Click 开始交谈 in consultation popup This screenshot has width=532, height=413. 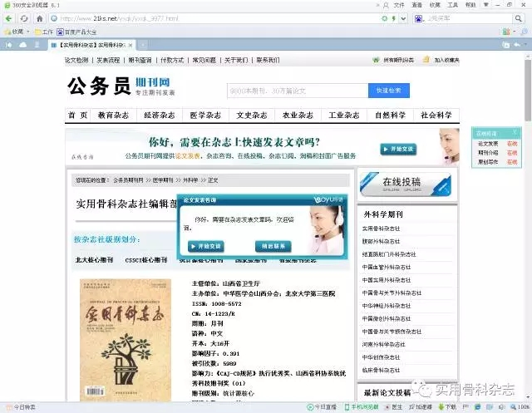206,246
